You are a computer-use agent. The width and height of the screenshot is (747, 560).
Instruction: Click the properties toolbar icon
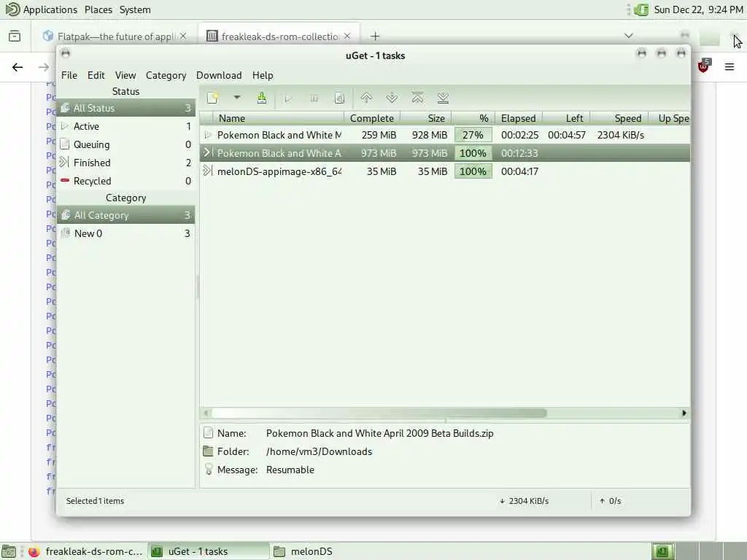click(339, 98)
